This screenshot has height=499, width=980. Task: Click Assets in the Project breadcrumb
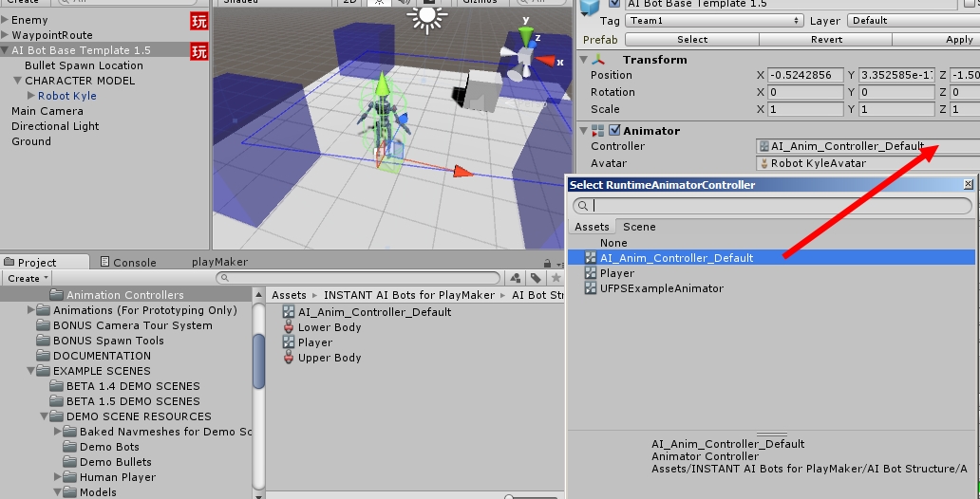(x=289, y=295)
